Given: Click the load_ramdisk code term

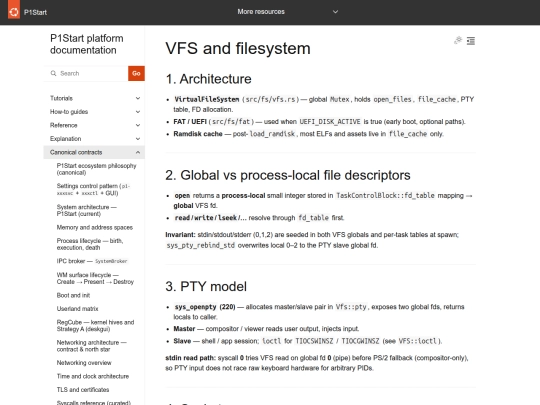Looking at the screenshot, I should pos(272,134).
